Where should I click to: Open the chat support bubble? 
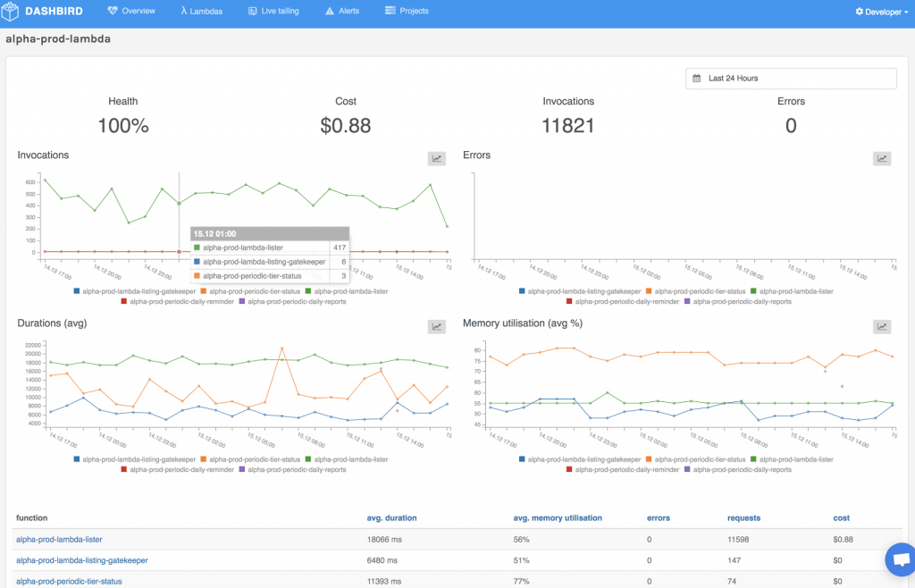point(901,560)
